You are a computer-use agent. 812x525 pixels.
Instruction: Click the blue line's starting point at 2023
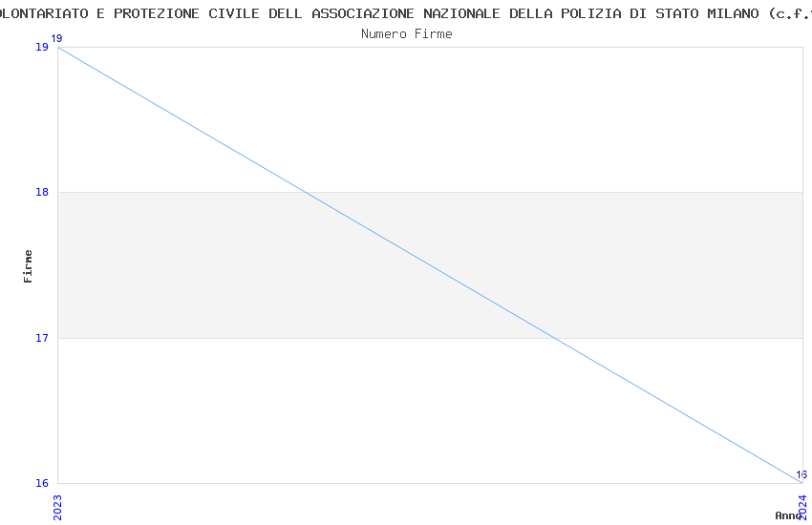tap(58, 47)
